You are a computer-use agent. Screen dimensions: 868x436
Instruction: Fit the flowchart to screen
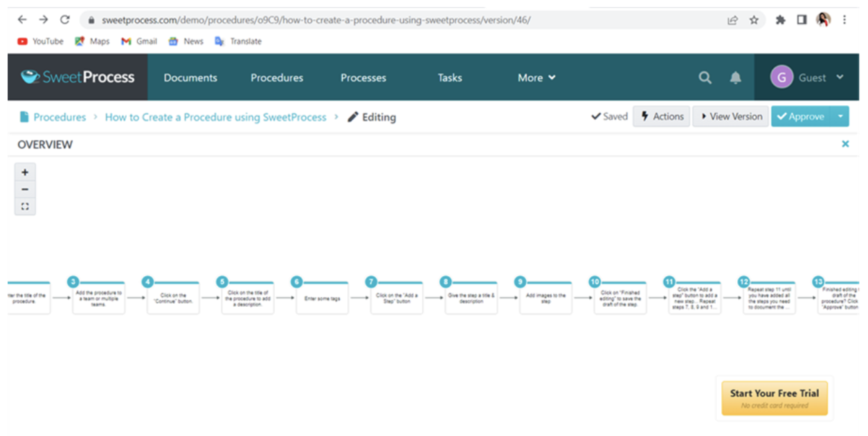(25, 206)
